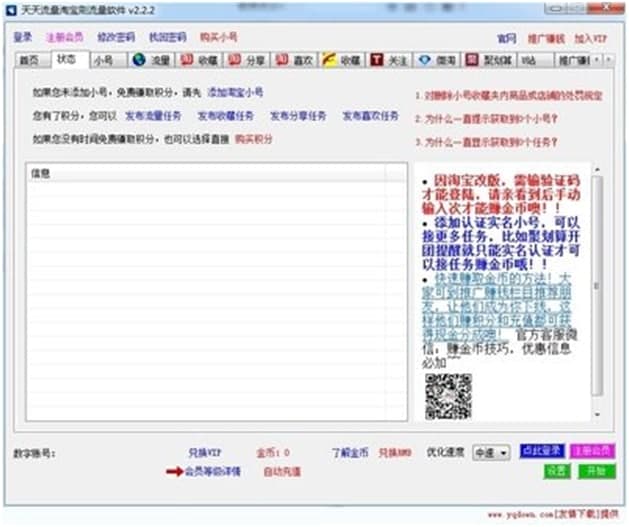Open the yellow-icon 收藏 tab

(x=342, y=60)
